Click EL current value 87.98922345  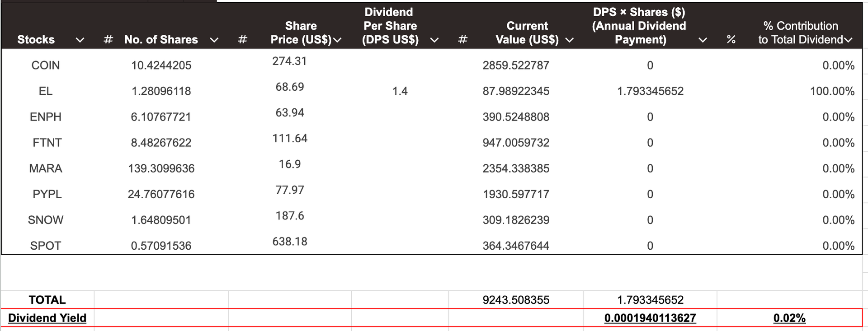click(x=516, y=91)
